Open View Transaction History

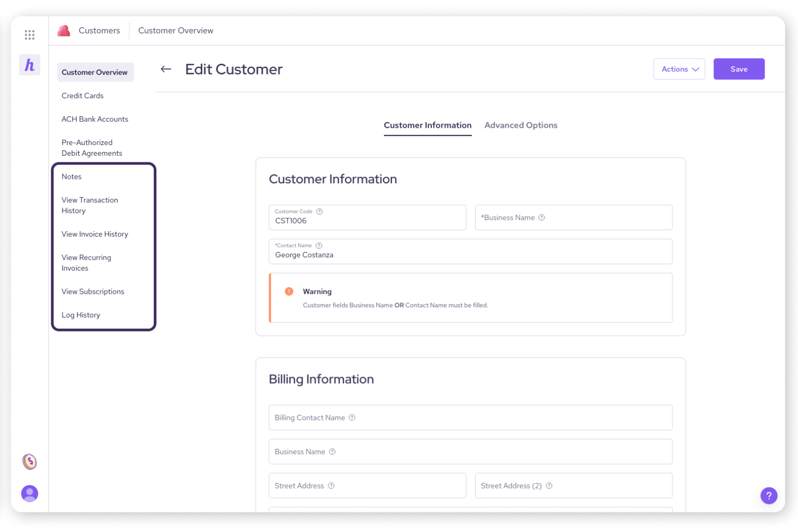(90, 205)
